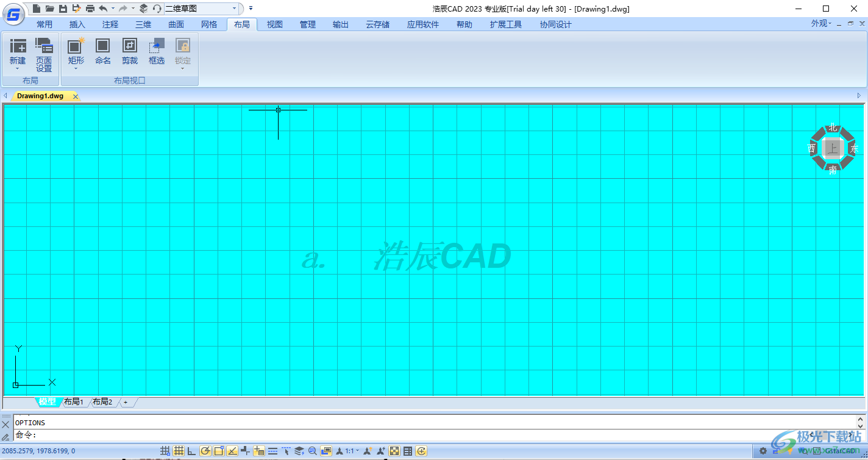Click the table grid icon in status bar
This screenshot has width=868, height=460.
[x=408, y=451]
